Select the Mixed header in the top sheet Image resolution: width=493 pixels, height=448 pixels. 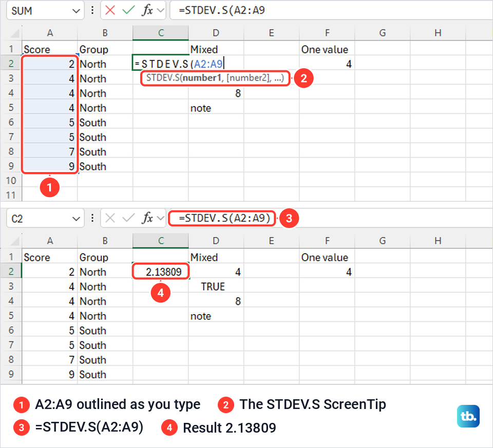(x=216, y=49)
